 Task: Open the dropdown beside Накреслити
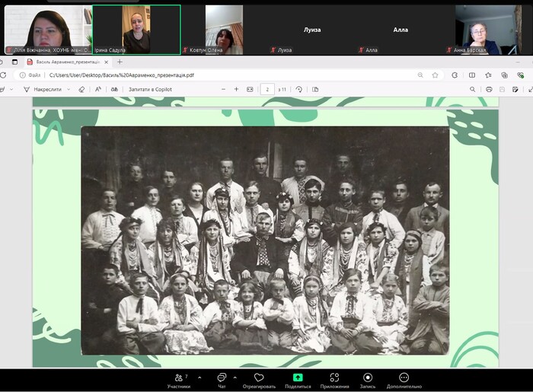click(x=69, y=89)
